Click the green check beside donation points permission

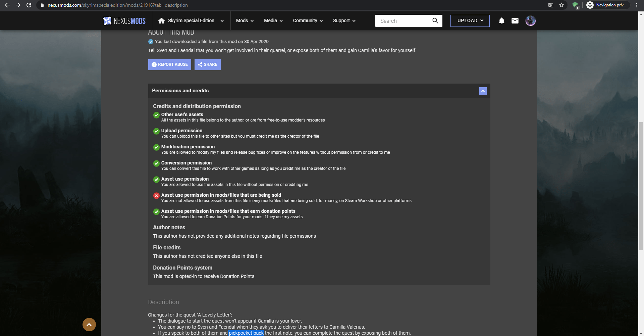coord(156,212)
